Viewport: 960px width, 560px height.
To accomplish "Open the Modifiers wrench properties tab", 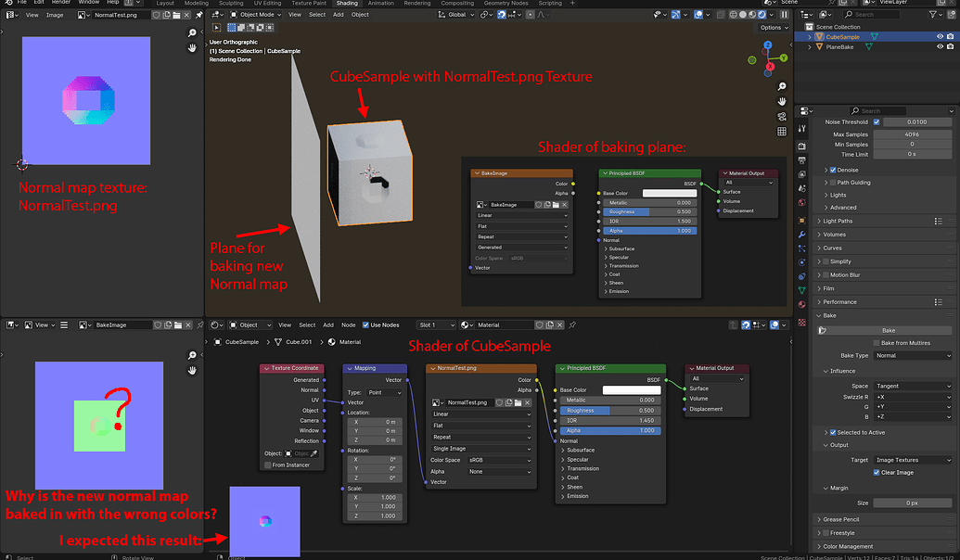I will [x=802, y=235].
